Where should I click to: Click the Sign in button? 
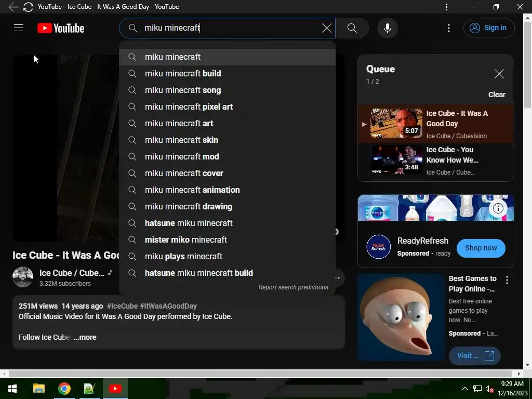coord(488,28)
